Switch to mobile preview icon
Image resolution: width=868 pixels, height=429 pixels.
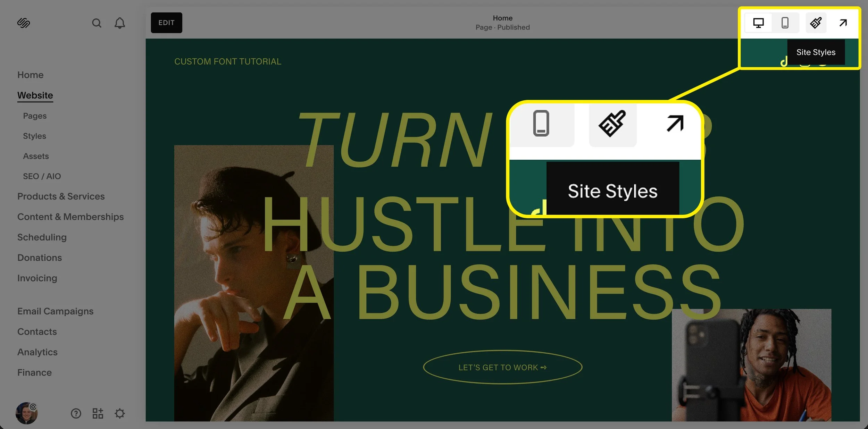point(785,23)
